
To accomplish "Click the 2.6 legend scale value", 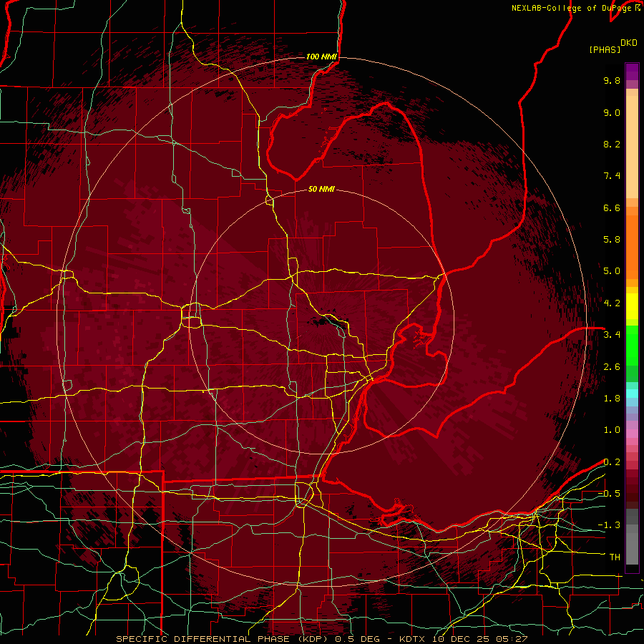I will [x=612, y=367].
